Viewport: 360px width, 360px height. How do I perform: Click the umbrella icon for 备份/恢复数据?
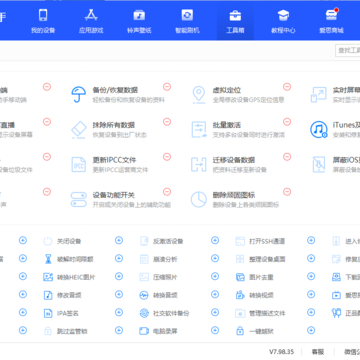(79, 95)
